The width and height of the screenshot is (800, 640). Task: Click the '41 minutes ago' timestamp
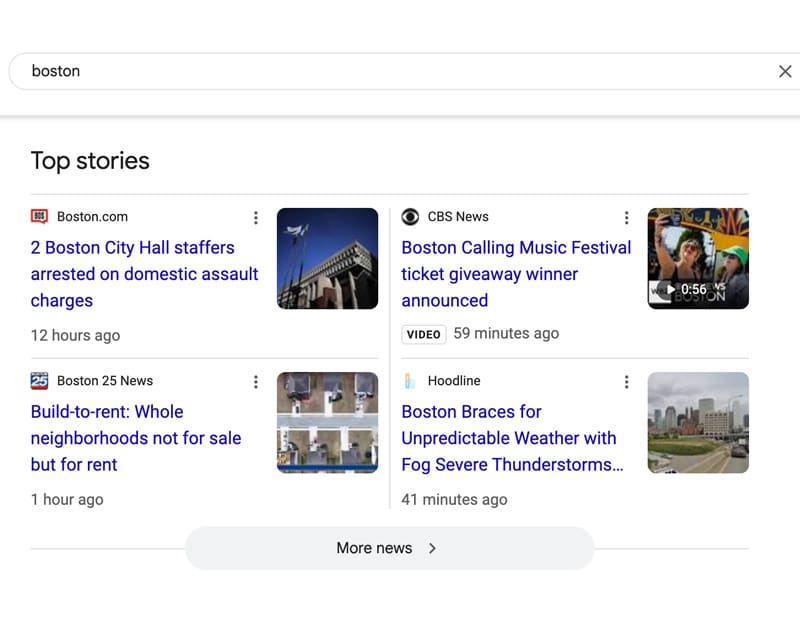point(454,499)
